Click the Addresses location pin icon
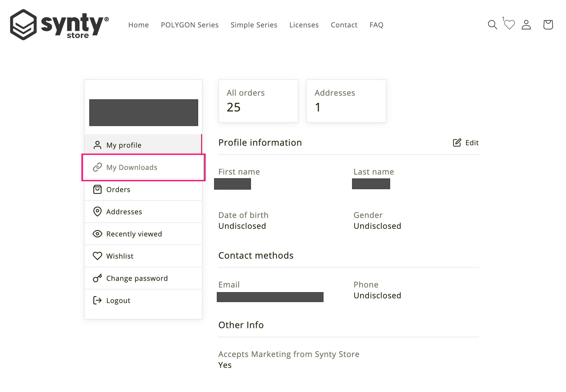Image resolution: width=566 pixels, height=392 pixels. [x=97, y=211]
